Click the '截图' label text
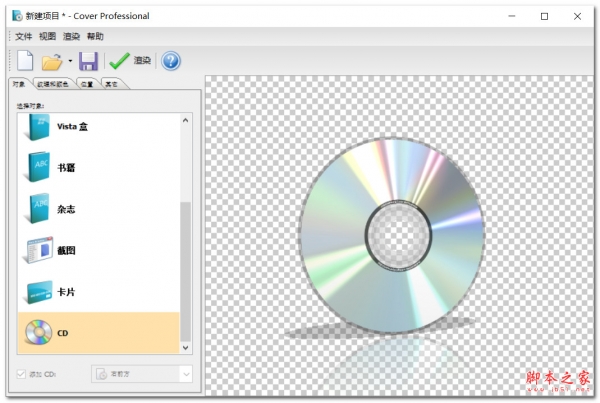This screenshot has width=600, height=403. pyautogui.click(x=66, y=250)
